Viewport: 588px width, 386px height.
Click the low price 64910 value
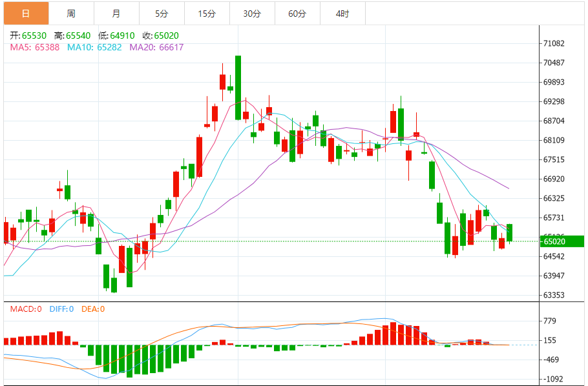122,36
